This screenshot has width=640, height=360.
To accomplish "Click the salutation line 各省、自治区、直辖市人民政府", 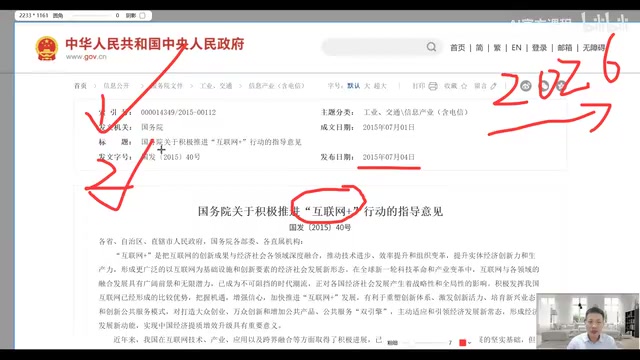I will pyautogui.click(x=201, y=241).
